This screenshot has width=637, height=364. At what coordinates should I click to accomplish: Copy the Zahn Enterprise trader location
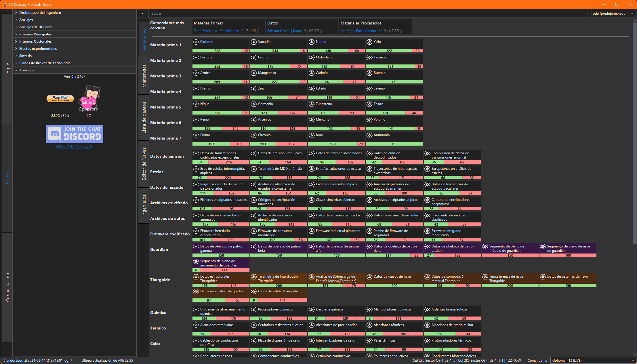[243, 31]
